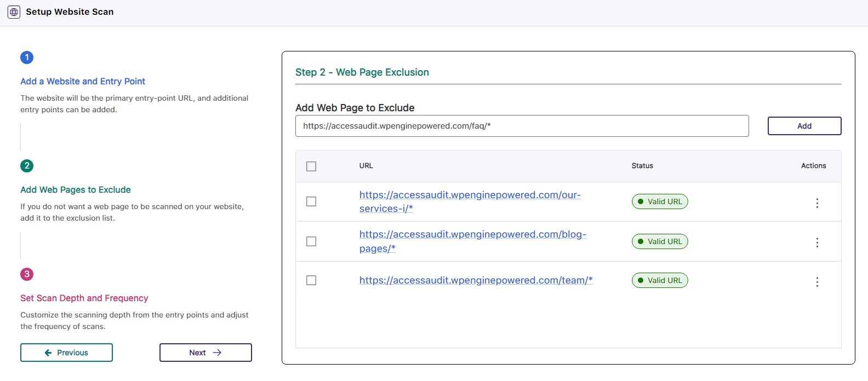Screen dimensions: 868x381
Task: Go to Add a Website and Entry Point
Action: coord(83,82)
